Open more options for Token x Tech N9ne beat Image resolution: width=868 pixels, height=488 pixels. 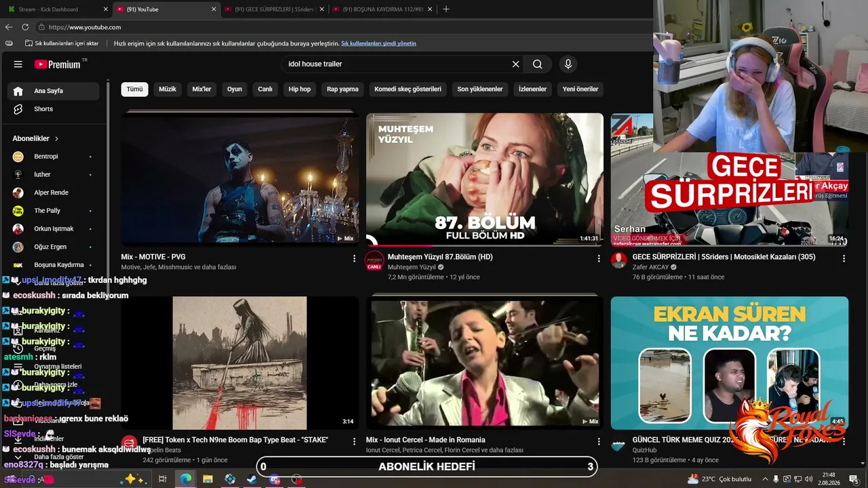pyautogui.click(x=354, y=441)
